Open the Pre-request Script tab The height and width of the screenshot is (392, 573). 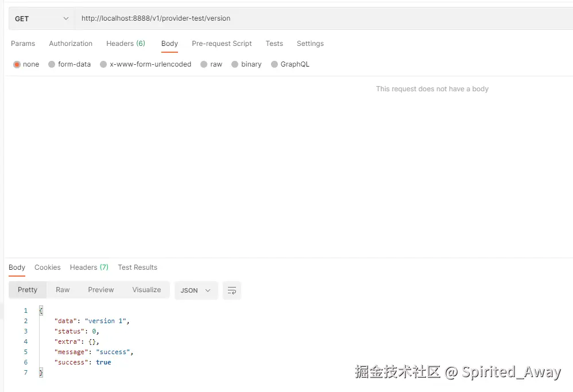coord(222,44)
